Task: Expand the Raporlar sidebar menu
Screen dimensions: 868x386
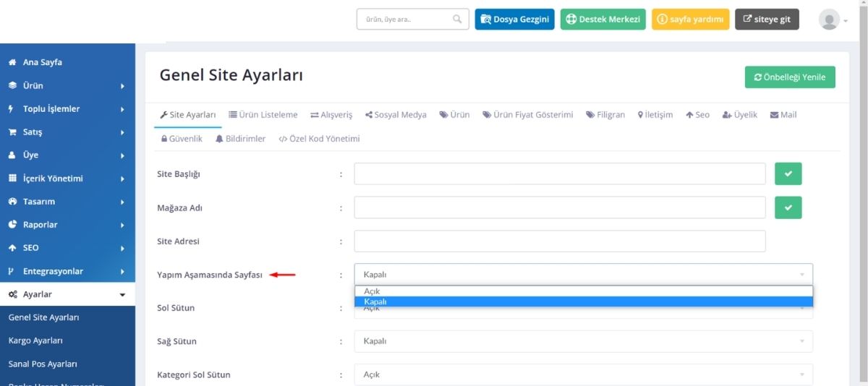Action: pyautogui.click(x=67, y=225)
